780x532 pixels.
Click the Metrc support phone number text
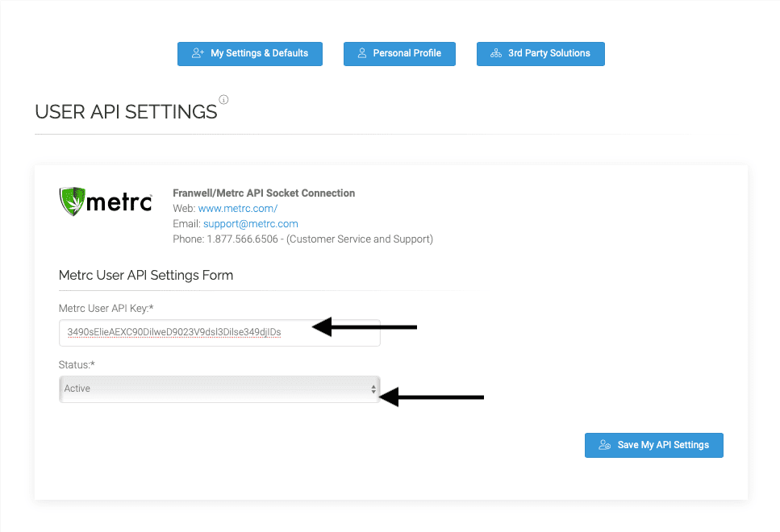[x=242, y=239]
